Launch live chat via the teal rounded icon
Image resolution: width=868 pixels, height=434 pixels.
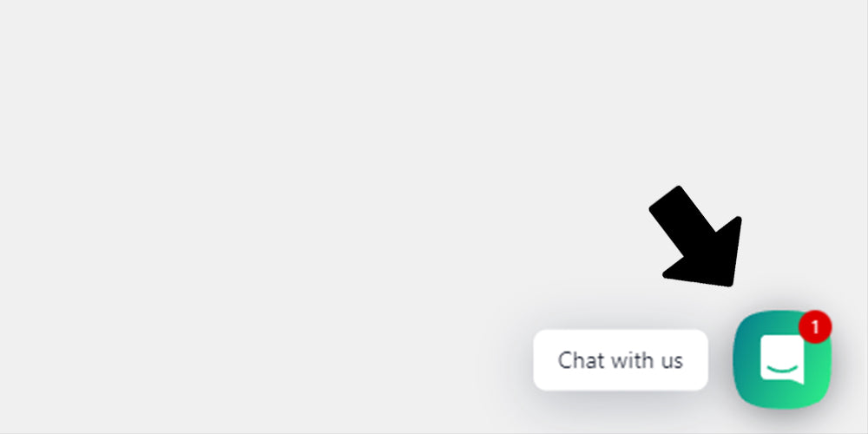point(782,360)
